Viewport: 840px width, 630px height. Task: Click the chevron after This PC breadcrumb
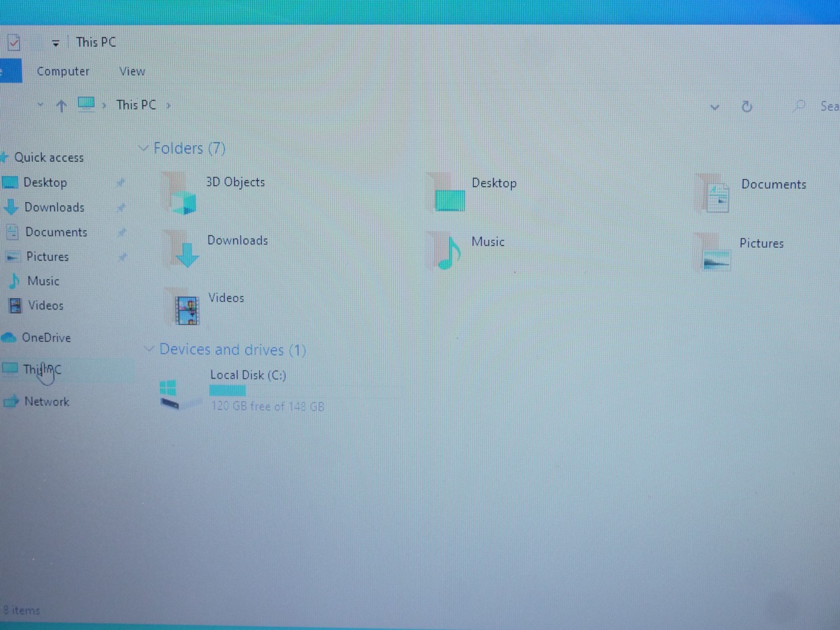169,106
